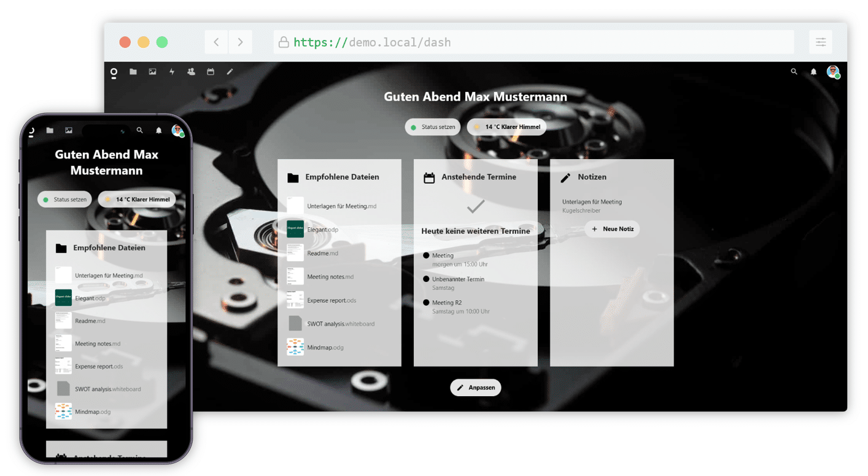Open Notes pencil icon in desktop top bar
The height and width of the screenshot is (476, 868).
(230, 72)
